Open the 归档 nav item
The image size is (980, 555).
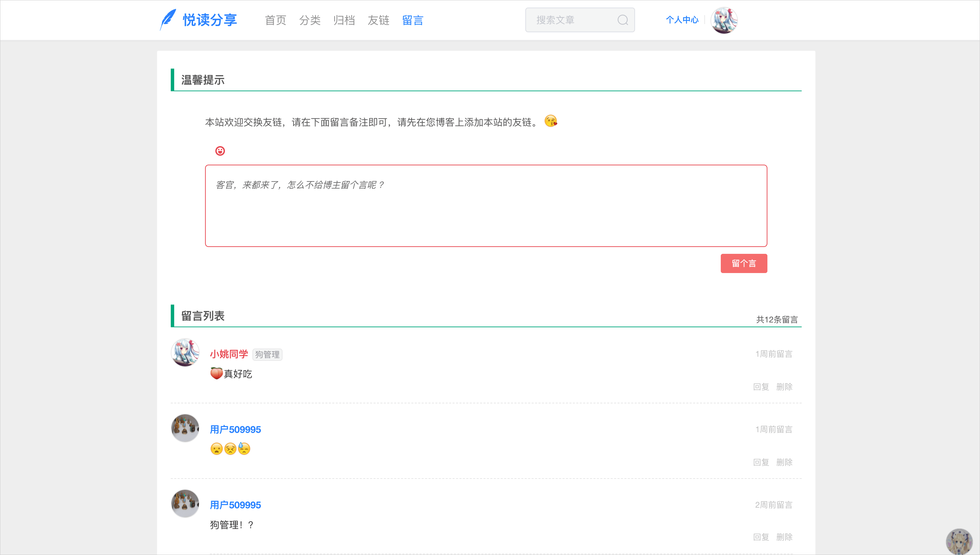pos(344,20)
